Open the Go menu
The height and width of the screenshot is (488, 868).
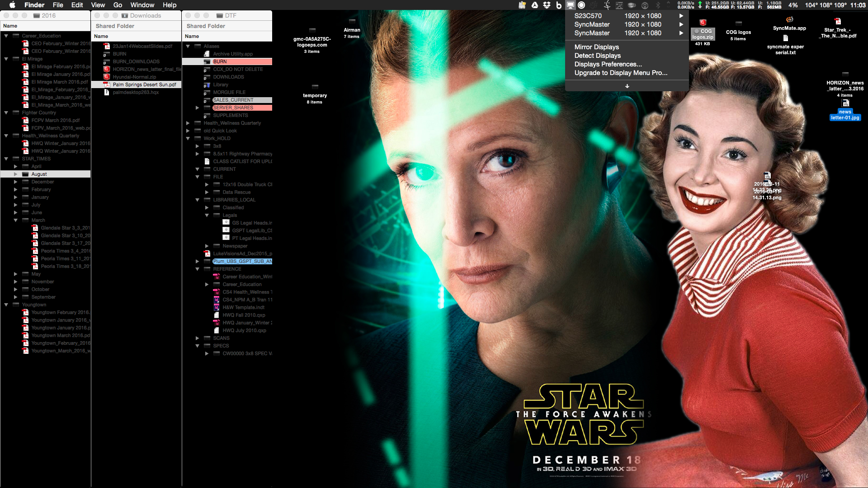click(x=118, y=5)
